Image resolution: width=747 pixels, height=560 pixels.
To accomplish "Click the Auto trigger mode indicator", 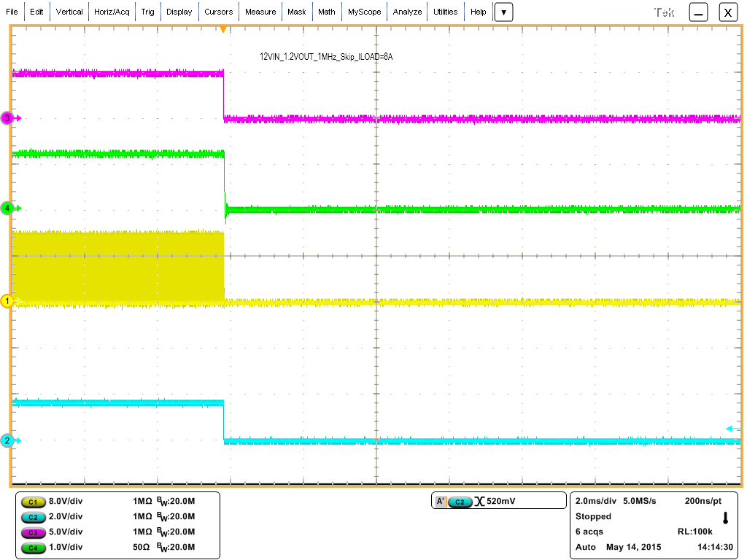I will pyautogui.click(x=584, y=547).
